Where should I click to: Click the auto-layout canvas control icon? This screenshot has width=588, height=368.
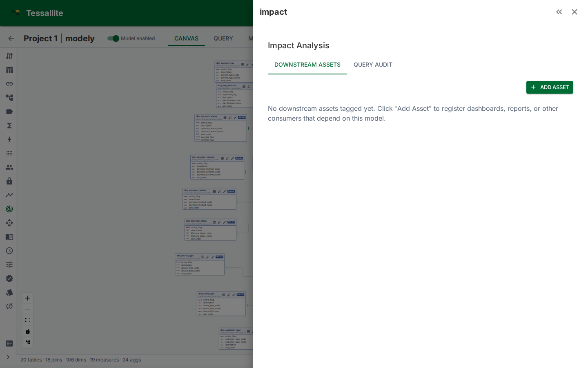click(x=28, y=342)
